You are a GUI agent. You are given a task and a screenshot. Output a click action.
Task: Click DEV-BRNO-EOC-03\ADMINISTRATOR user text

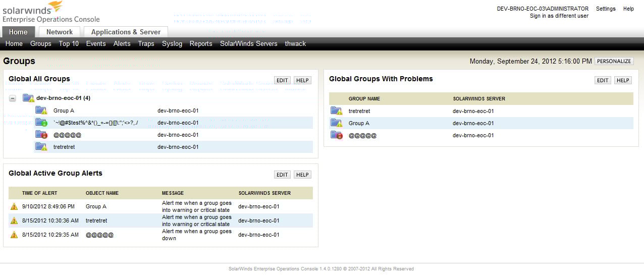point(543,9)
